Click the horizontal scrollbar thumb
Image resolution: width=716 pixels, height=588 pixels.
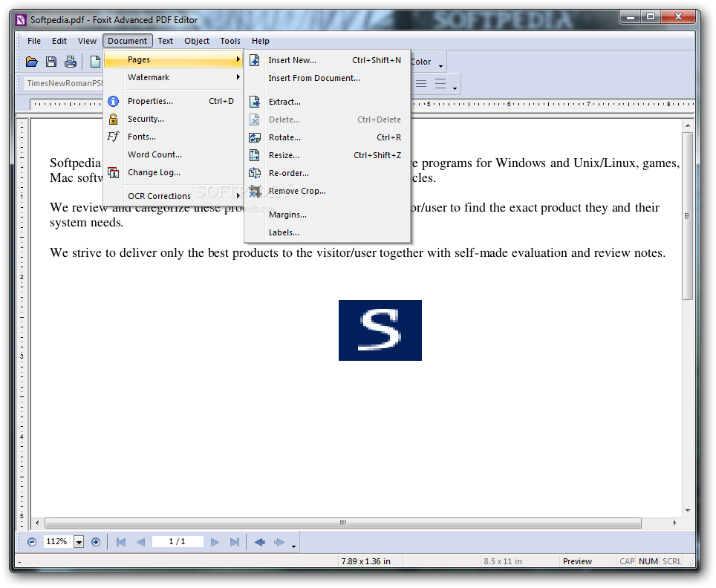coord(343,523)
